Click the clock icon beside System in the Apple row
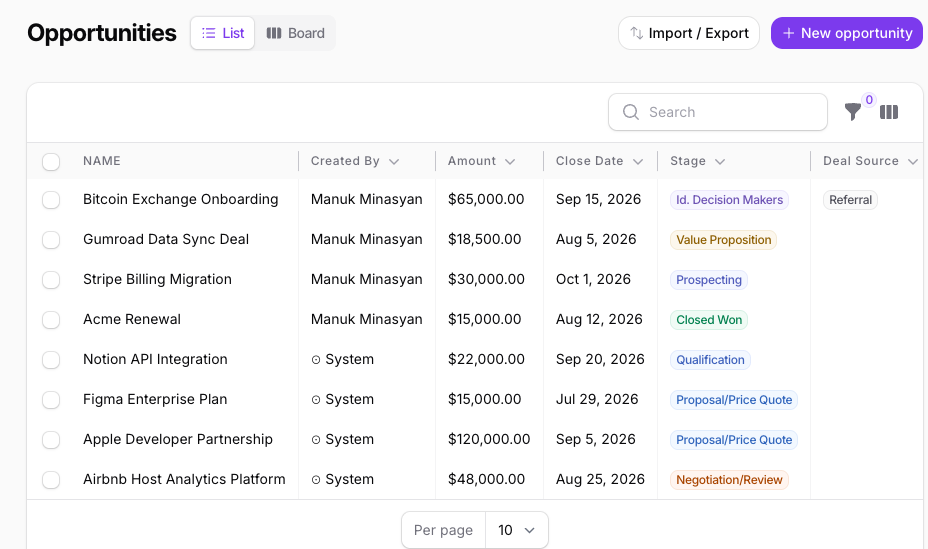Screen dimensions: 928x549 (x=316, y=440)
